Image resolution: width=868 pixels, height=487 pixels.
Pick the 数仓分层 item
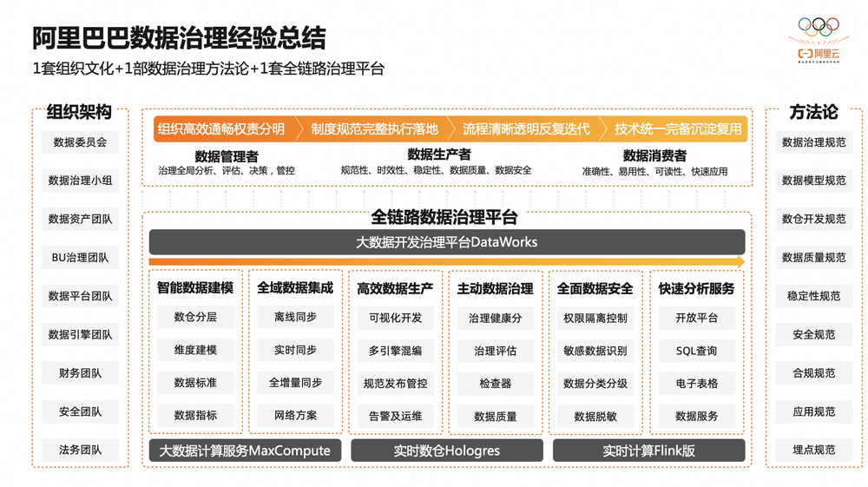click(x=195, y=317)
